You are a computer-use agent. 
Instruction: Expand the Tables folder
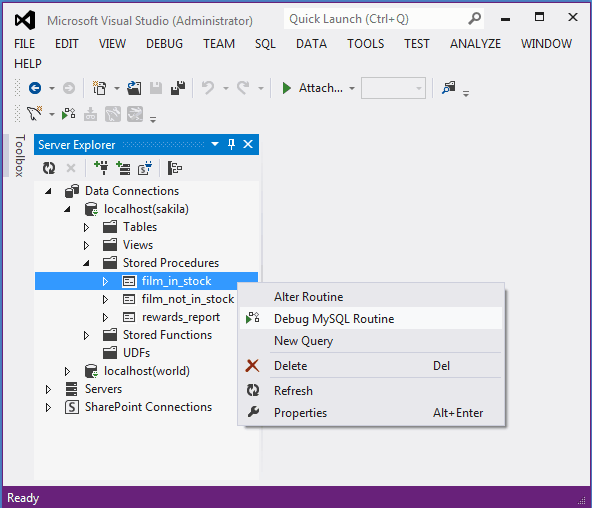tap(86, 227)
